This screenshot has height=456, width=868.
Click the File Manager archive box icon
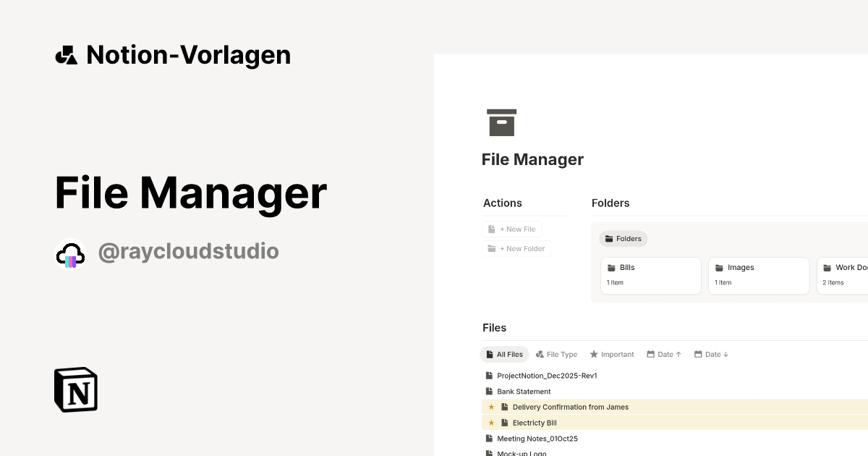[500, 122]
